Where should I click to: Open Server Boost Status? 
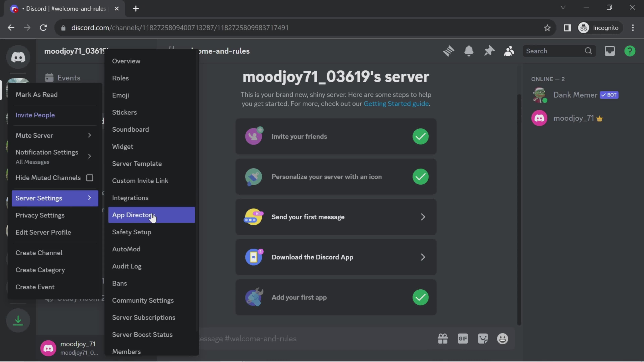point(151,335)
